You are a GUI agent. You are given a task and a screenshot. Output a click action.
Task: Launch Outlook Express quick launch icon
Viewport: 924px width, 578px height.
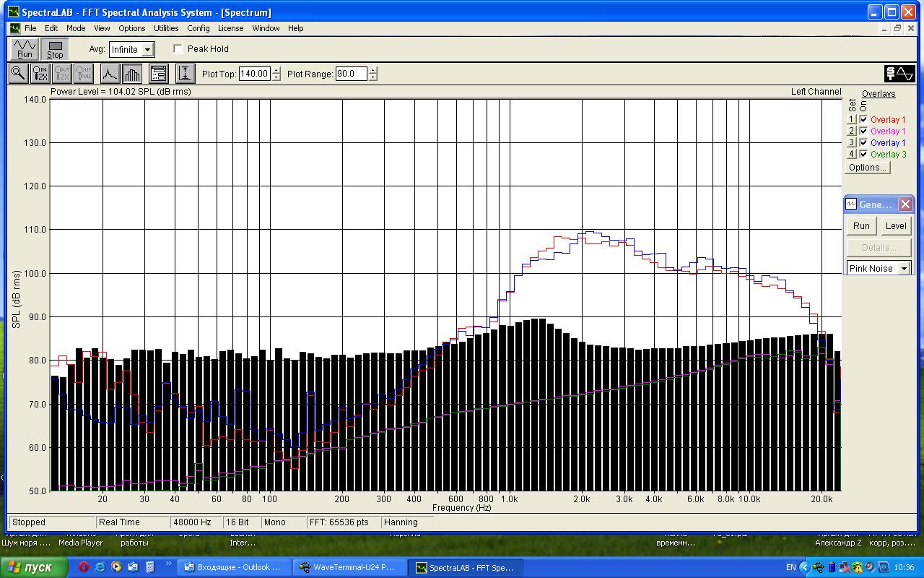point(133,567)
